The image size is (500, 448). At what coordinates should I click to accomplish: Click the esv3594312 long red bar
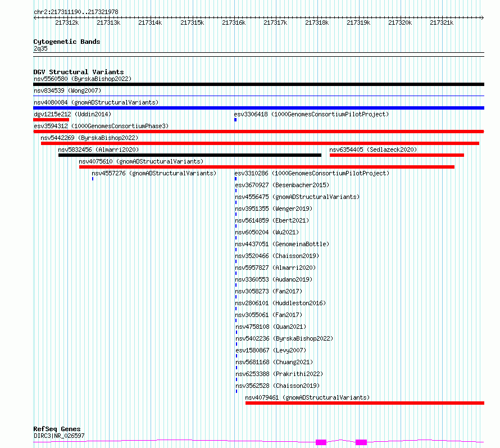point(258,132)
